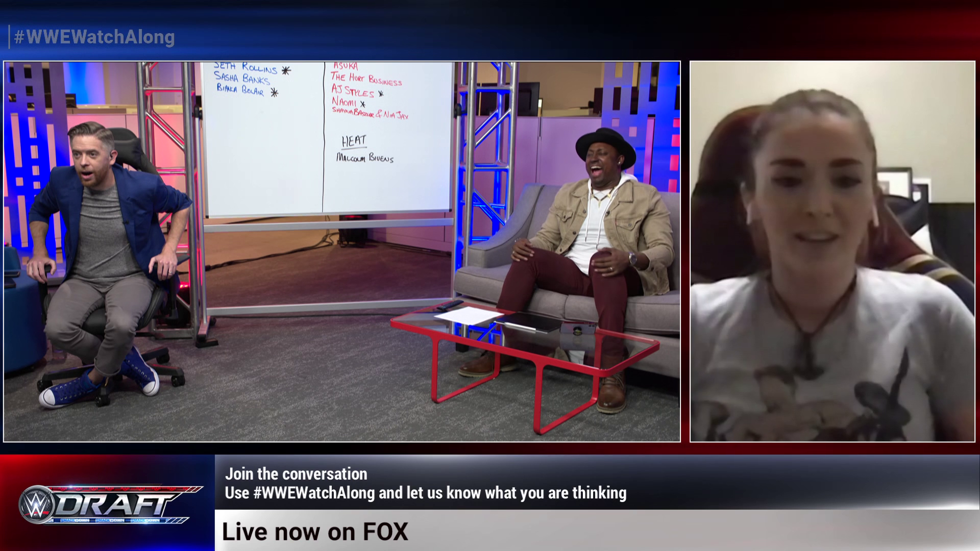Click 'AJ Styles' written in red
Viewport: 980px width, 551px height.
click(x=353, y=91)
